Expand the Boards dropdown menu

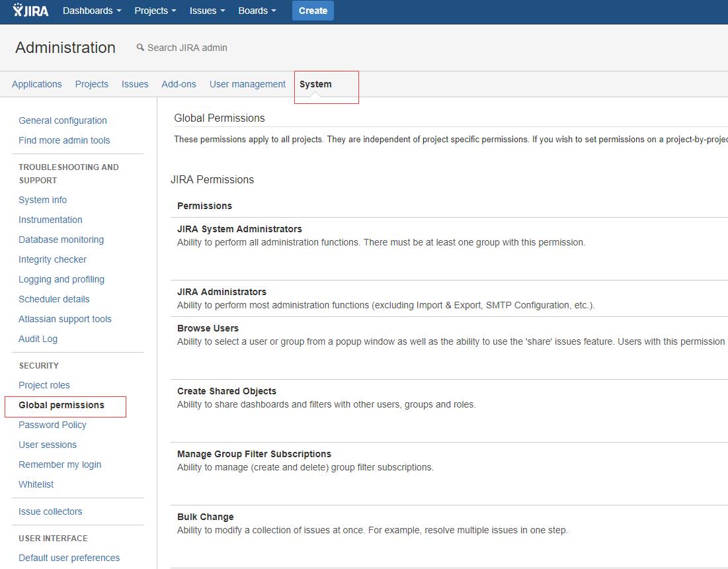tap(257, 11)
